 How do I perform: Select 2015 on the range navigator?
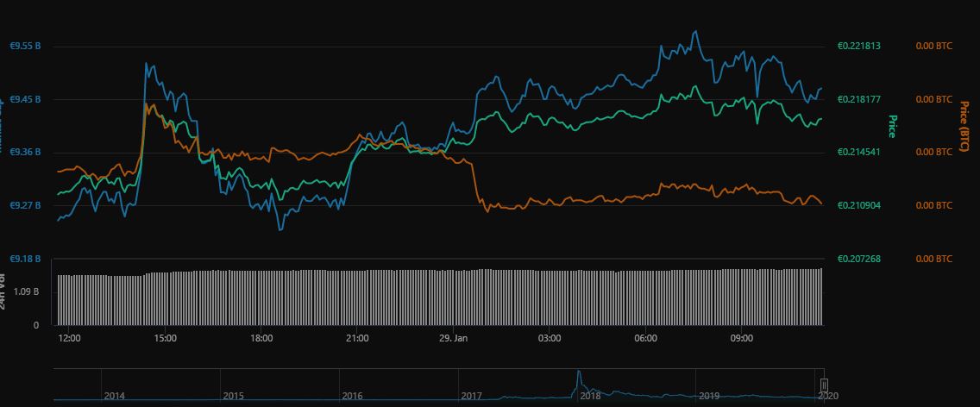(x=233, y=396)
